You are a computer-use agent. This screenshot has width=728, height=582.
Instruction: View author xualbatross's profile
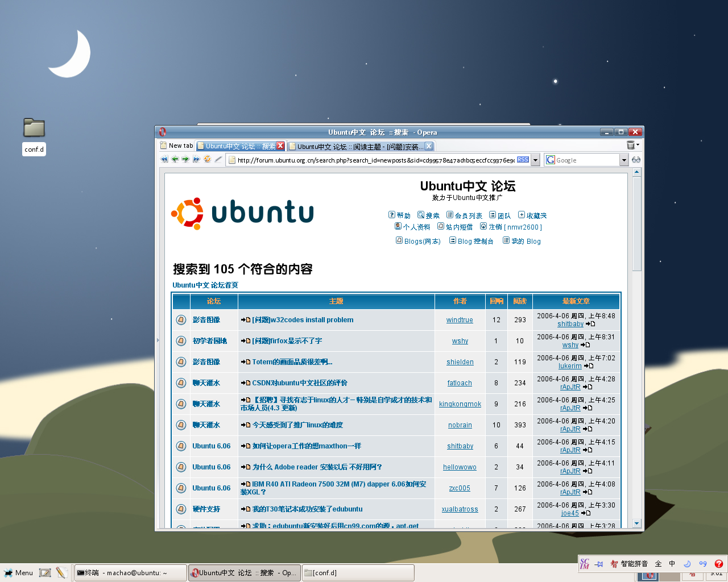(x=460, y=509)
